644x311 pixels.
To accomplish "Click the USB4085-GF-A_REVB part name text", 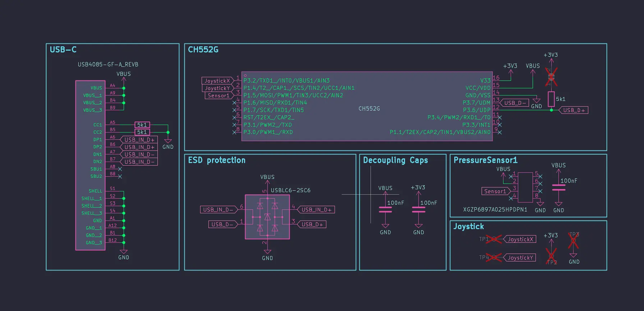I will point(108,65).
